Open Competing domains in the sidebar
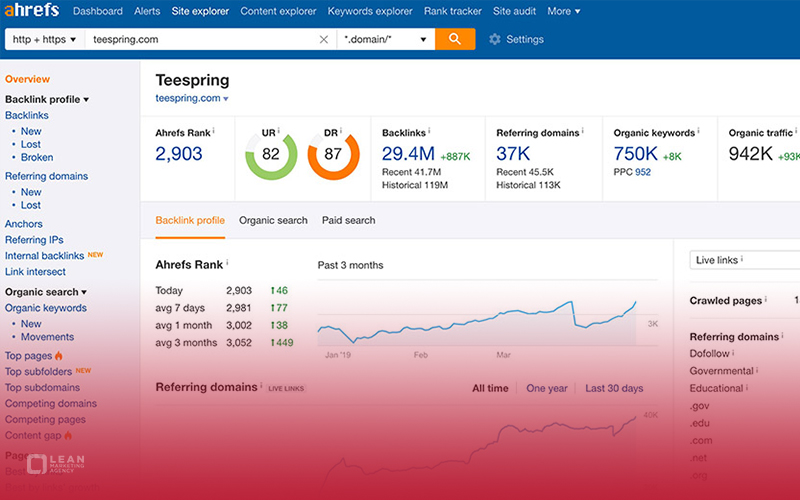800x500 pixels. click(51, 403)
